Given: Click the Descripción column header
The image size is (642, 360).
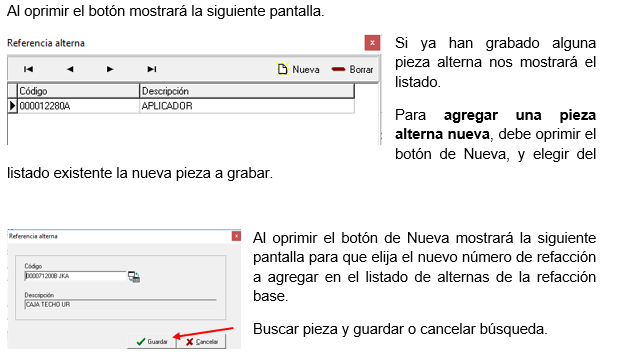Looking at the screenshot, I should pyautogui.click(x=246, y=91).
